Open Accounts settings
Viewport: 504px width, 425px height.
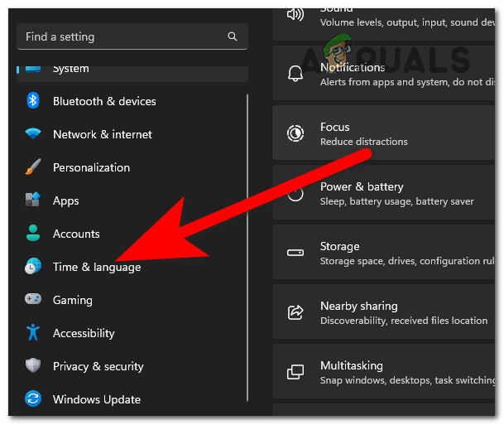click(x=132, y=234)
